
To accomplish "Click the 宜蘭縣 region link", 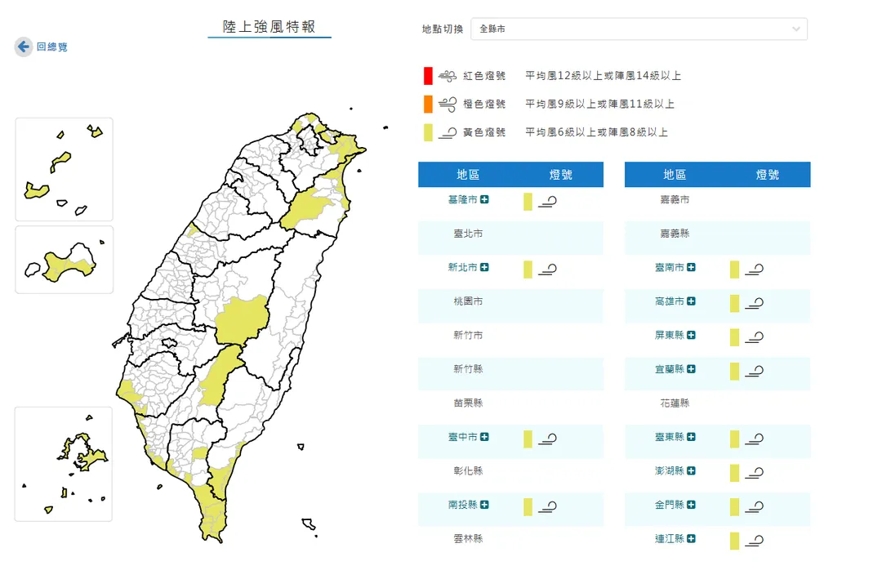I will point(670,369).
